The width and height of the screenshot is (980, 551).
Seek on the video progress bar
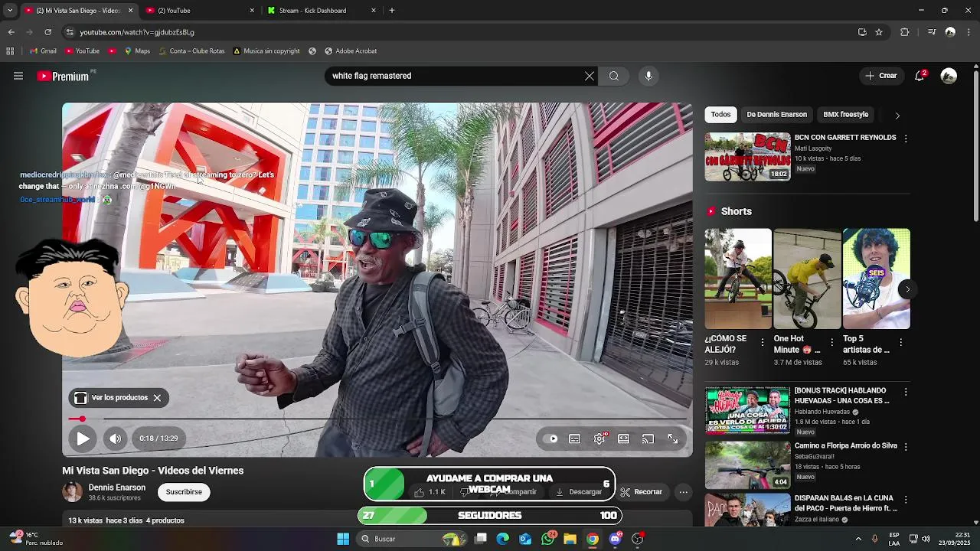(x=377, y=419)
